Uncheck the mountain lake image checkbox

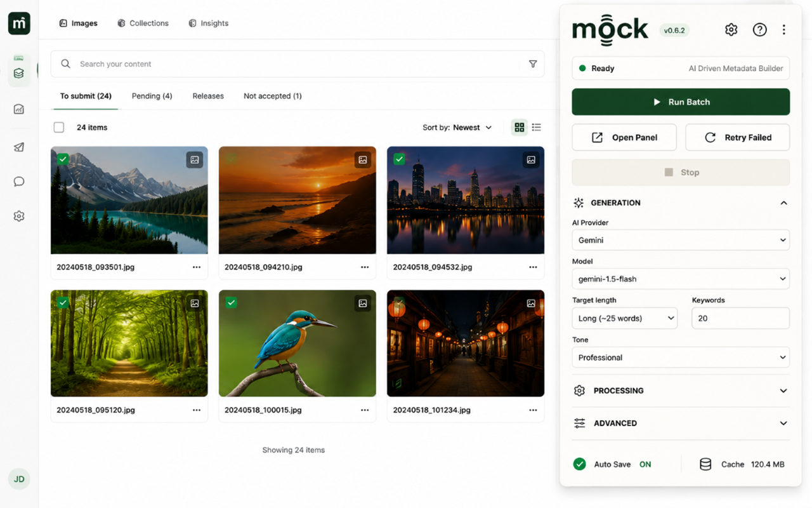point(63,159)
